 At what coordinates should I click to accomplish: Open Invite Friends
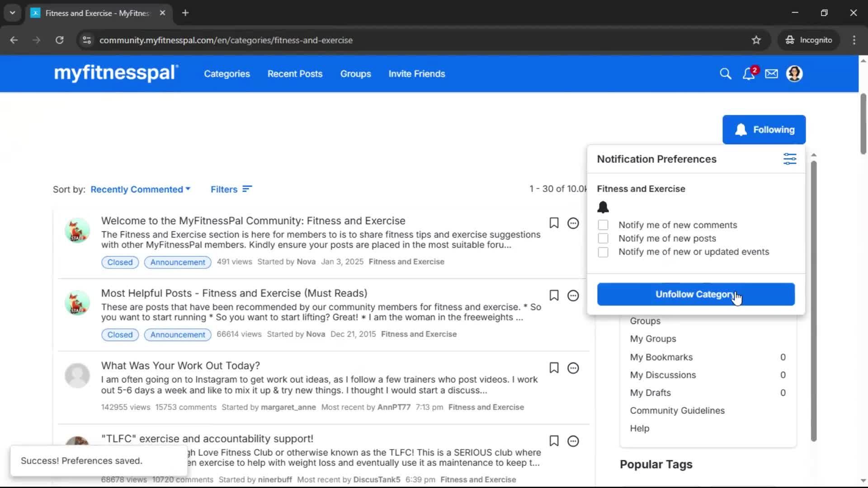[416, 74]
